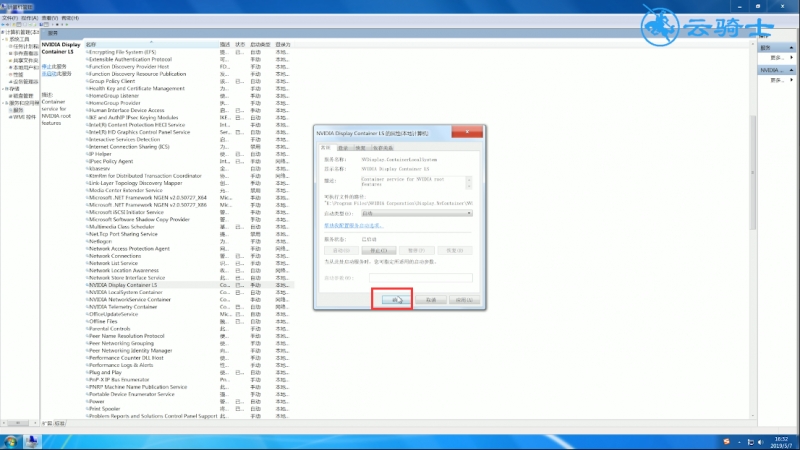Viewport: 800px width, 450px height.
Task: Click the services list vertical scrollbar
Action: [x=753, y=172]
